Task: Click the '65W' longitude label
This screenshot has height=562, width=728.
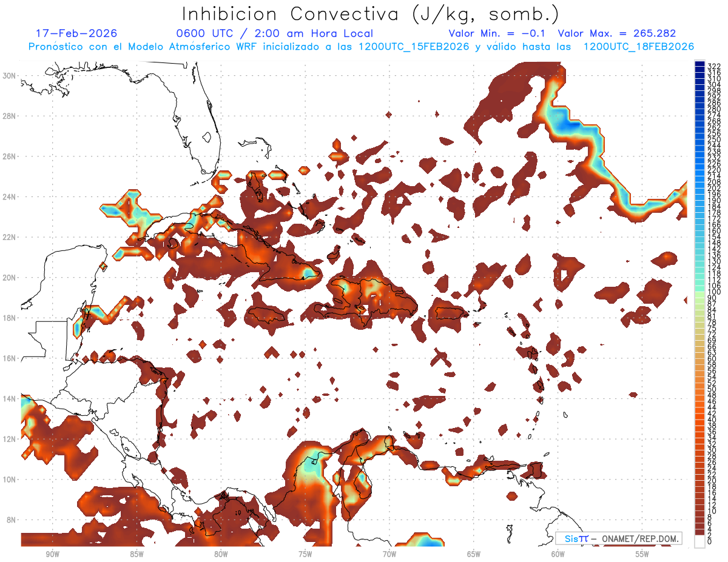Action: 474,554
